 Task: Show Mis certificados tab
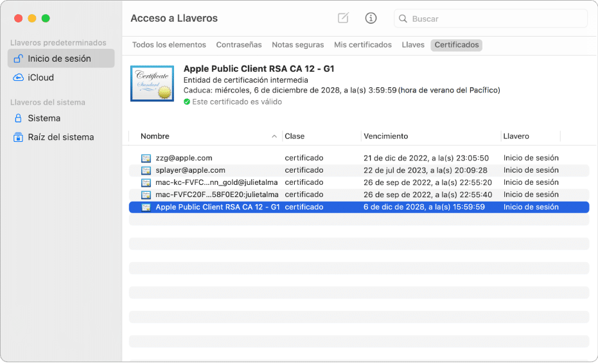click(x=363, y=45)
